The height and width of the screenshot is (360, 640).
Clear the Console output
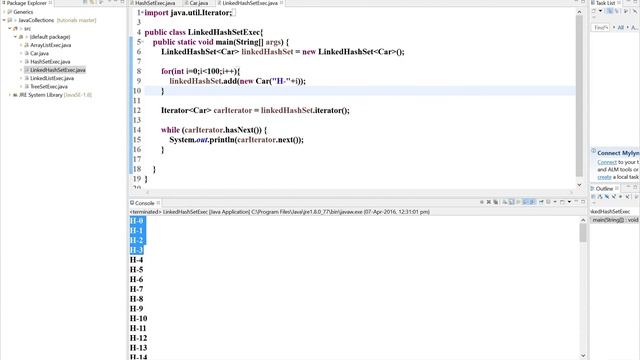(x=504, y=202)
